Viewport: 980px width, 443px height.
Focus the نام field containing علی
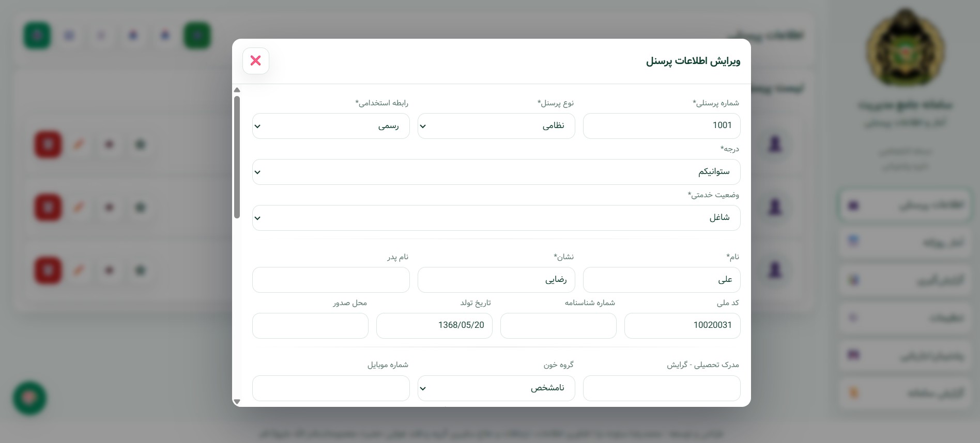pos(661,280)
